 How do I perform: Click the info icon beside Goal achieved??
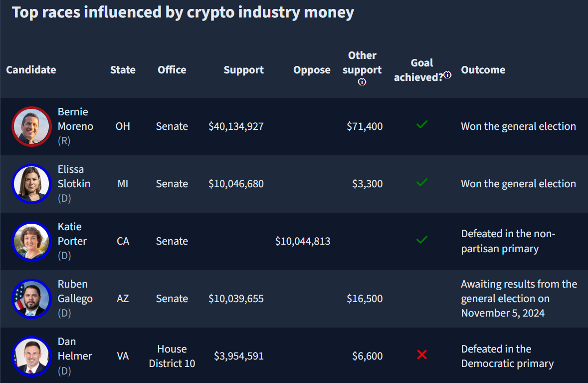point(447,75)
